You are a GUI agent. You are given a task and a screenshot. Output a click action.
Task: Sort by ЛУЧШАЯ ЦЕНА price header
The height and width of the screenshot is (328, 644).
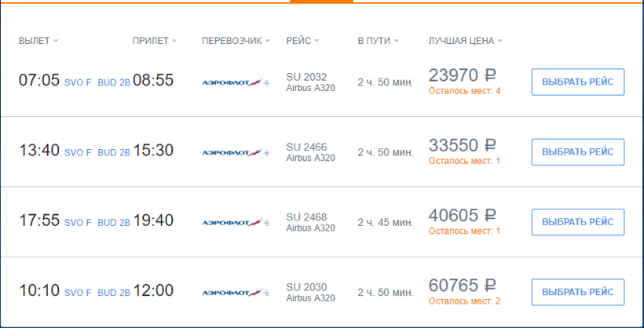[466, 41]
